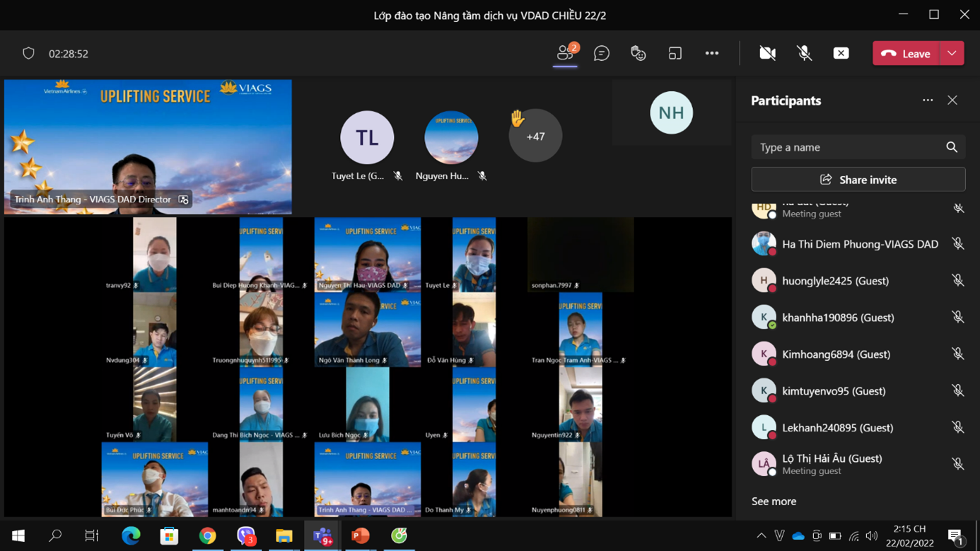The height and width of the screenshot is (551, 980).
Task: Open Microsoft Edge from taskbar
Action: [131, 536]
